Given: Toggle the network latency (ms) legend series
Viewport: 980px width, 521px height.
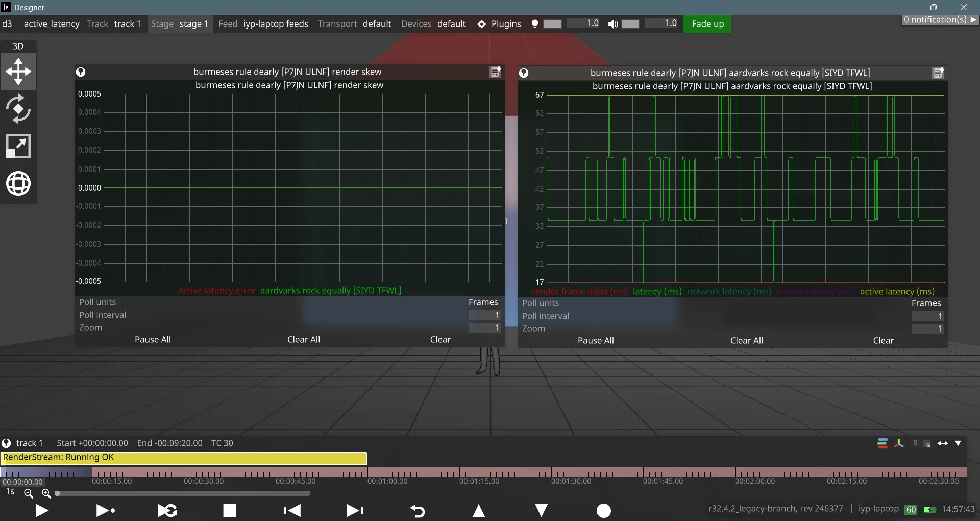Looking at the screenshot, I should tap(729, 291).
